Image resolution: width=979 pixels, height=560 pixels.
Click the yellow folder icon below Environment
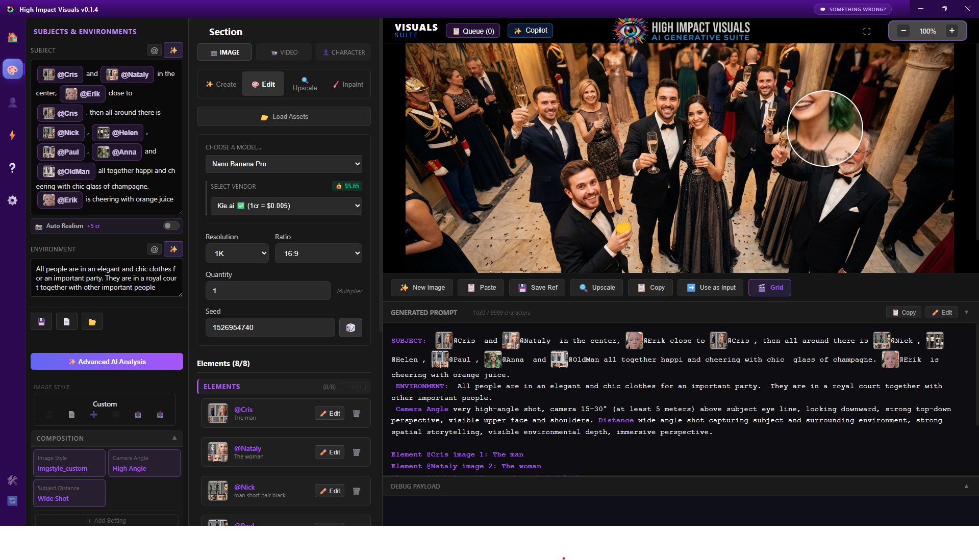point(92,322)
